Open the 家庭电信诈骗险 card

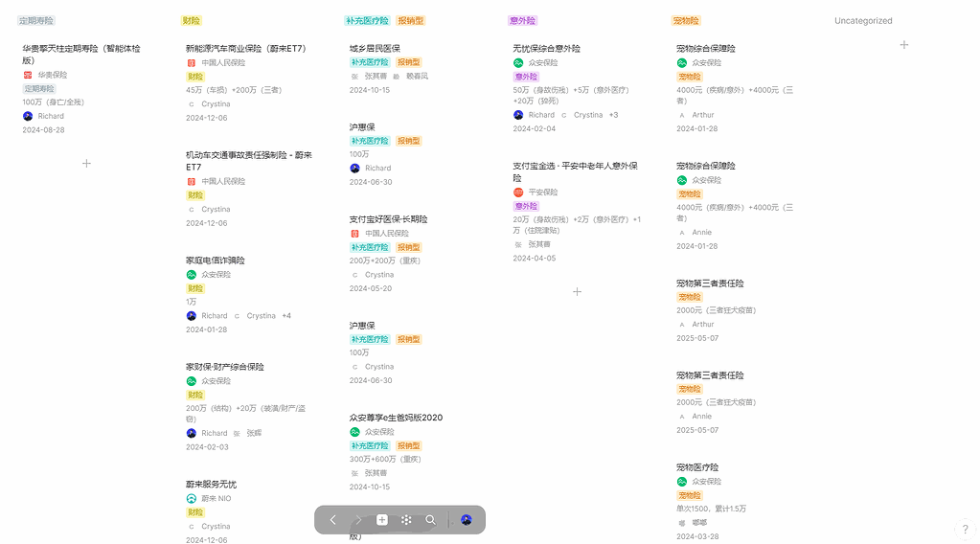(x=215, y=261)
